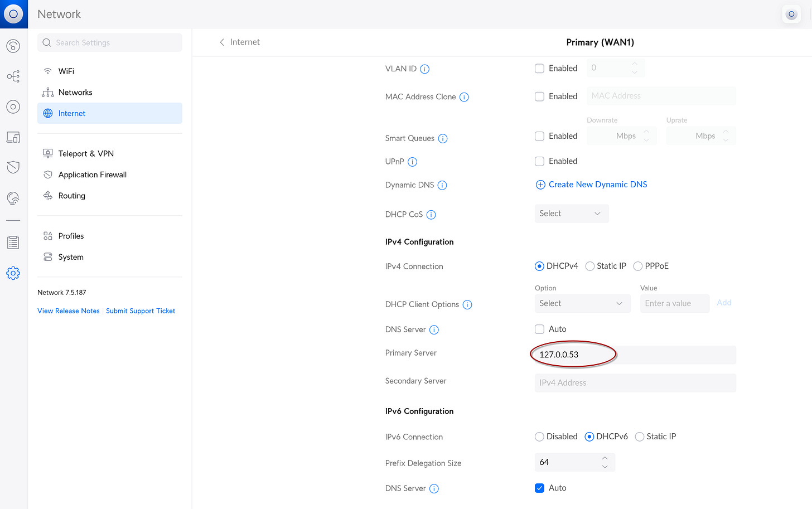Show info for IPv4 DNS Server
812x509 pixels.
pyautogui.click(x=434, y=330)
